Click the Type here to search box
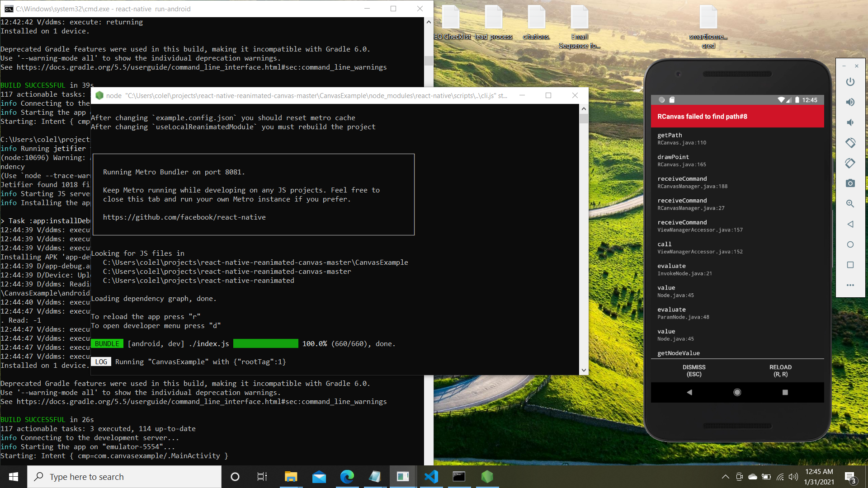Image resolution: width=868 pixels, height=488 pixels. (124, 477)
